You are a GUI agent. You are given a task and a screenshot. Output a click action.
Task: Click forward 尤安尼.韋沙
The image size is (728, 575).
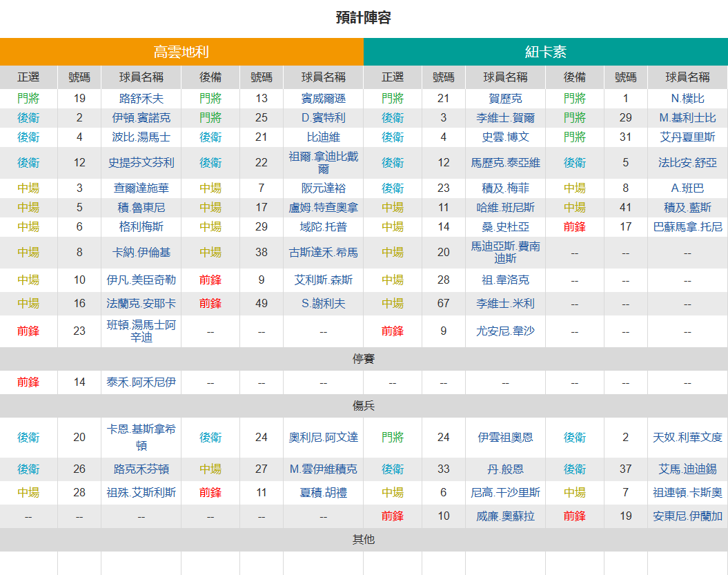(506, 331)
